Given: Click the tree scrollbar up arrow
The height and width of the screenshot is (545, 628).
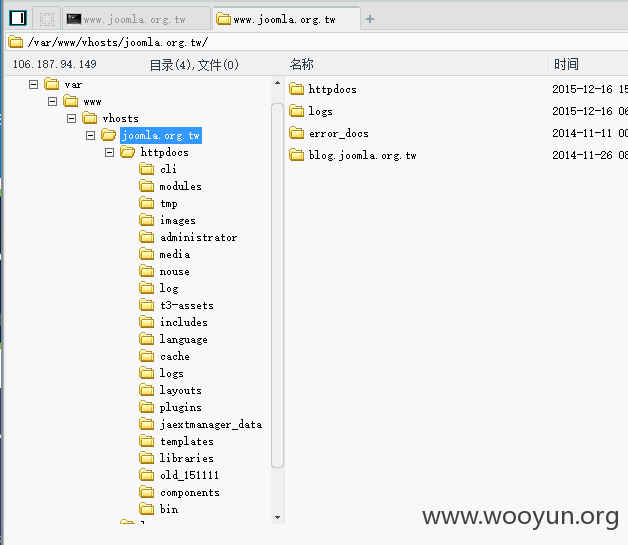Looking at the screenshot, I should pyautogui.click(x=277, y=83).
